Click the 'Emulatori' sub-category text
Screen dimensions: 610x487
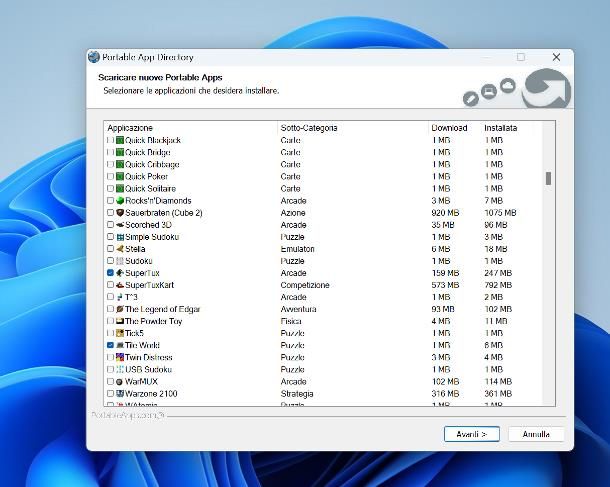297,249
